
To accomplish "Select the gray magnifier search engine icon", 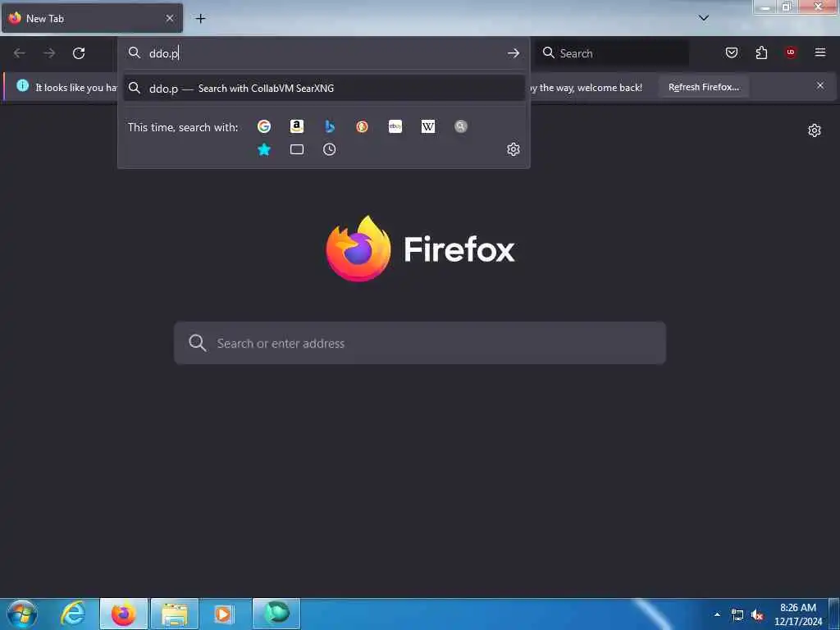I will pos(461,126).
